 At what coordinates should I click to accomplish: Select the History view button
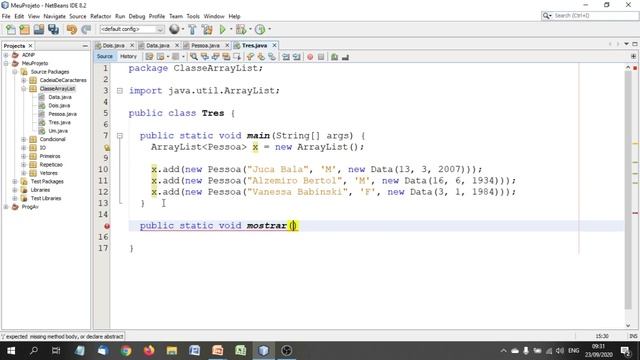click(x=128, y=56)
